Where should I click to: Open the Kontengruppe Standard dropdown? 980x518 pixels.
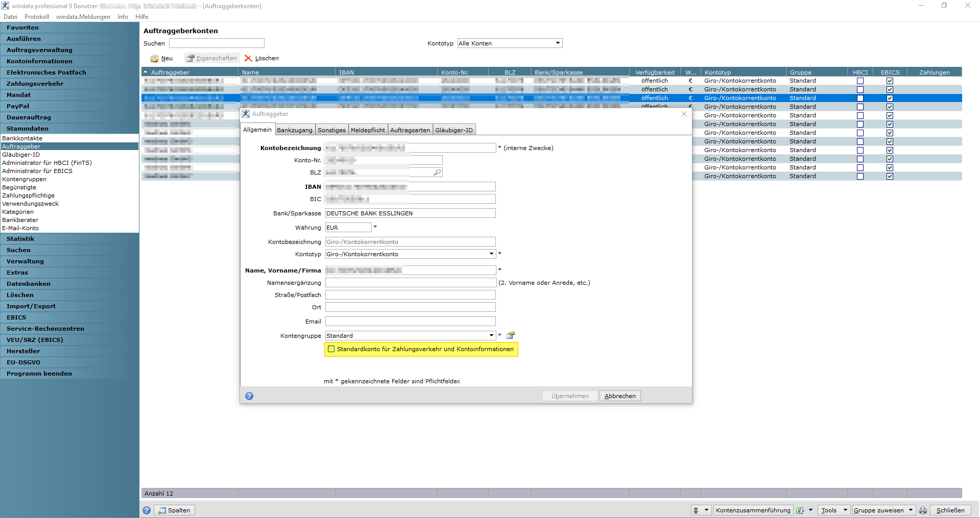[x=491, y=335]
